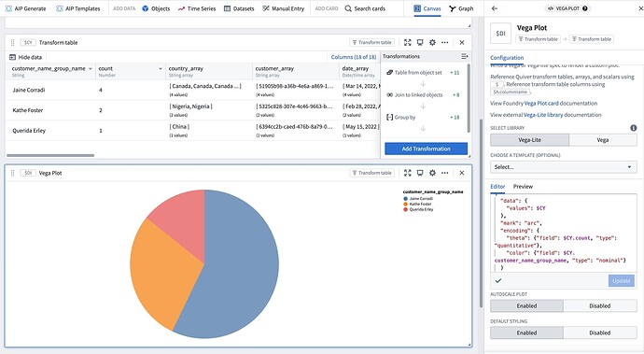The width and height of the screenshot is (644, 354).
Task: Close the Transform table card
Action: click(462, 42)
